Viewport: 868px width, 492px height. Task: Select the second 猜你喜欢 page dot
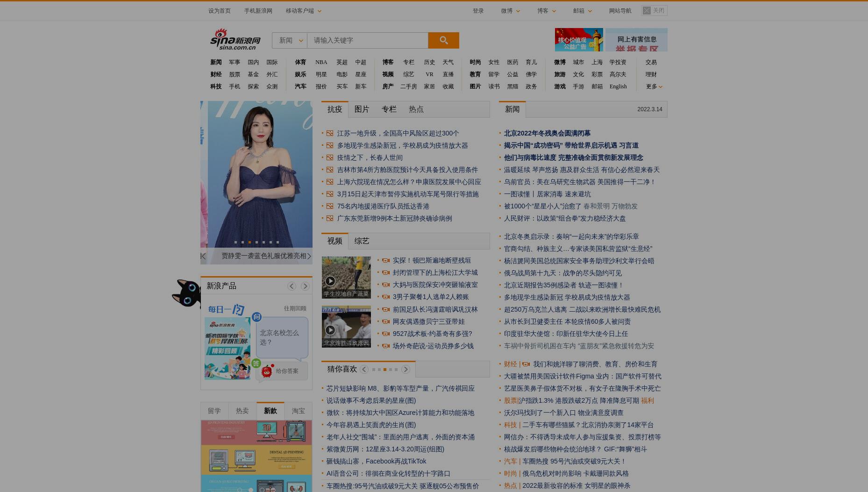pyautogui.click(x=379, y=370)
